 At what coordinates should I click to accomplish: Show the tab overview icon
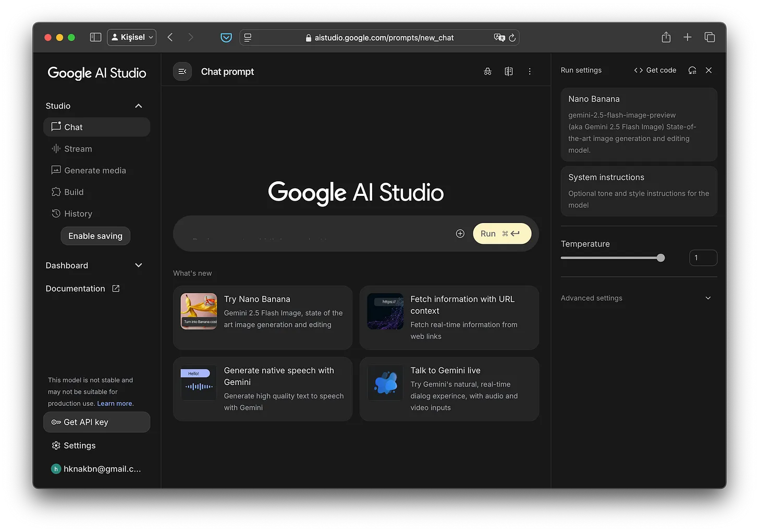(x=709, y=37)
